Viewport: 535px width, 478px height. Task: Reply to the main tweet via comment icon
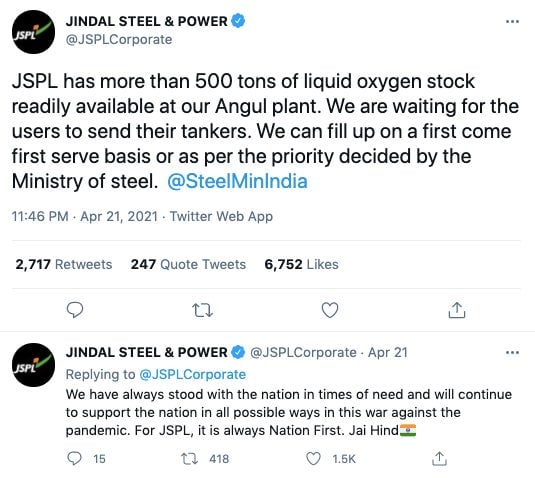point(75,310)
